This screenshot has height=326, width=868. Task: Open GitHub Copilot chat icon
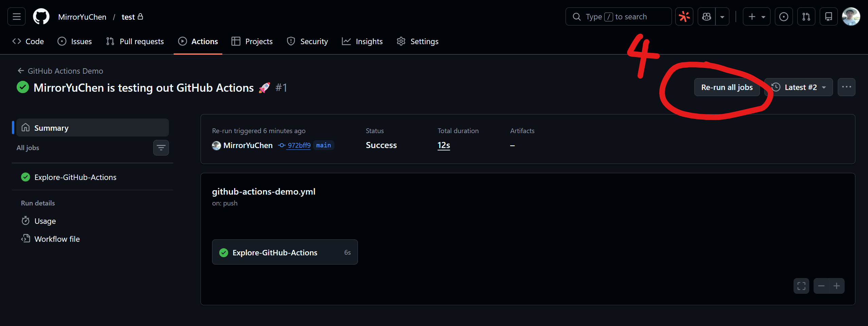click(x=706, y=16)
